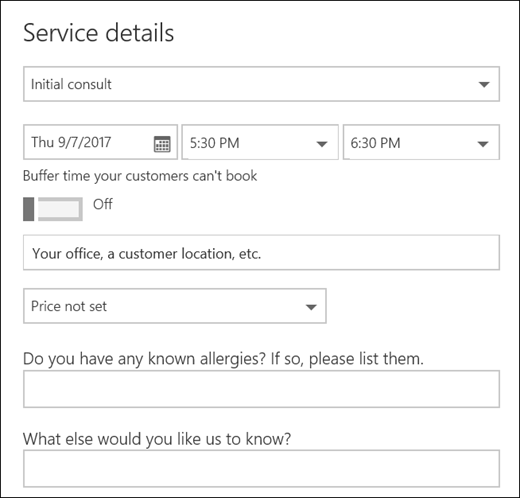Click the Thu 9/7/2017 date field
520x498 pixels.
click(100, 142)
